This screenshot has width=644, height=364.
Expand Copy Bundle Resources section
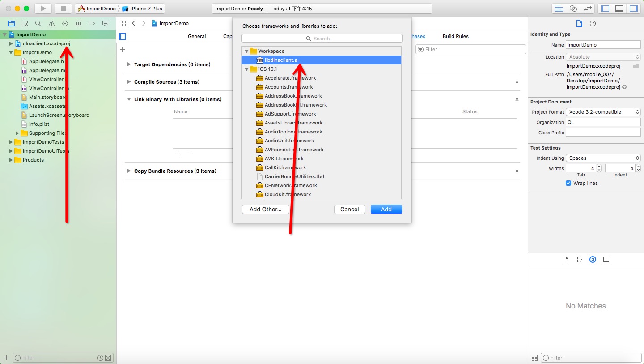pos(129,171)
